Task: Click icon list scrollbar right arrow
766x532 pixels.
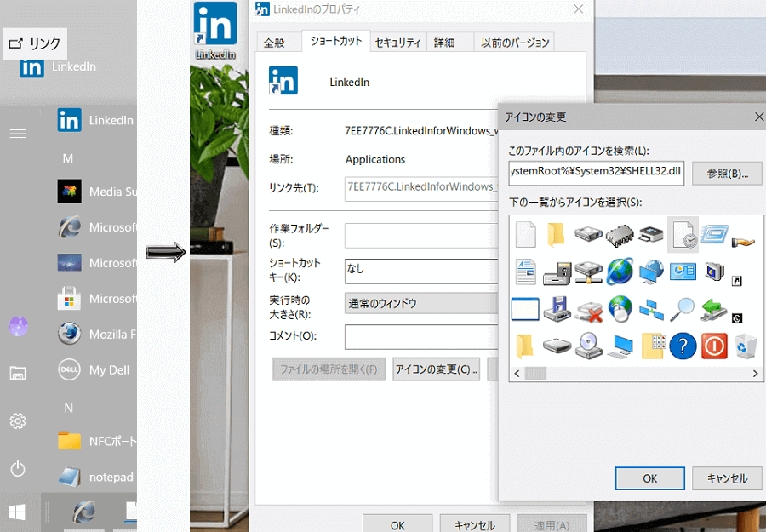Action: [755, 374]
